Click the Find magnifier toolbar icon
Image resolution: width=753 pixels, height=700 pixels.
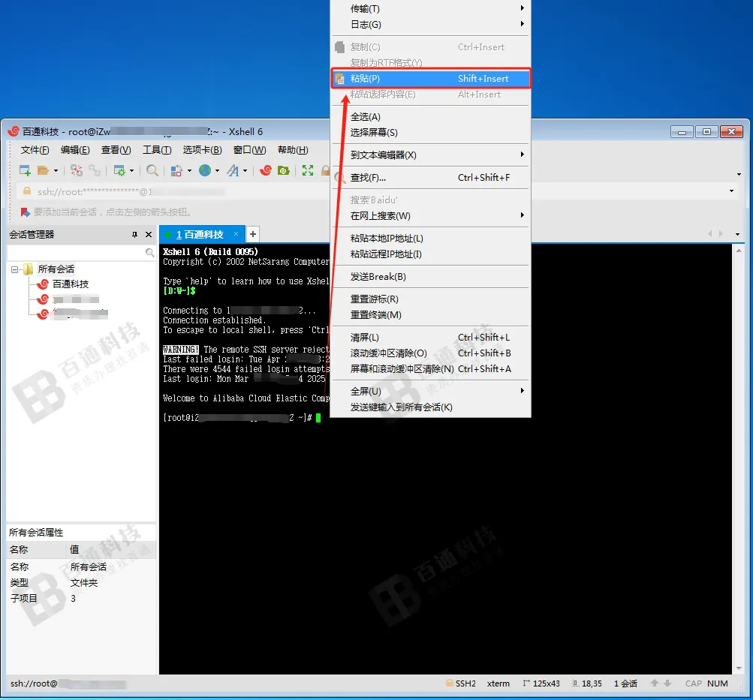[x=152, y=170]
